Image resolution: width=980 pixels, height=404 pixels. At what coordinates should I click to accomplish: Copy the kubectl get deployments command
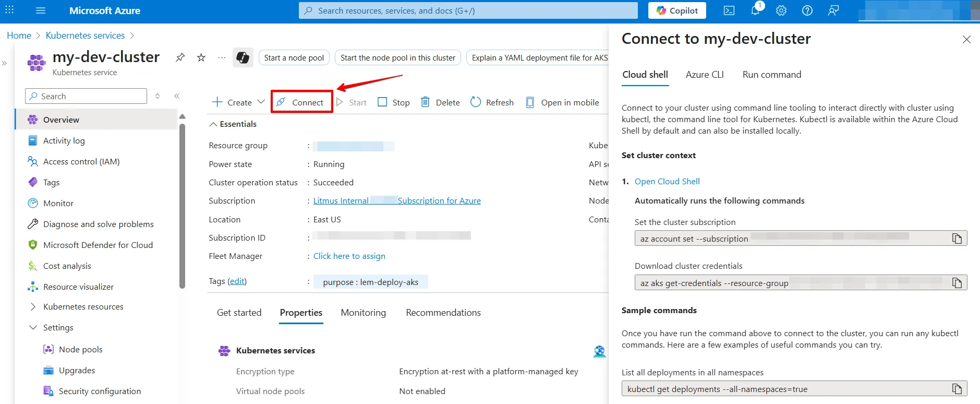pyautogui.click(x=957, y=389)
